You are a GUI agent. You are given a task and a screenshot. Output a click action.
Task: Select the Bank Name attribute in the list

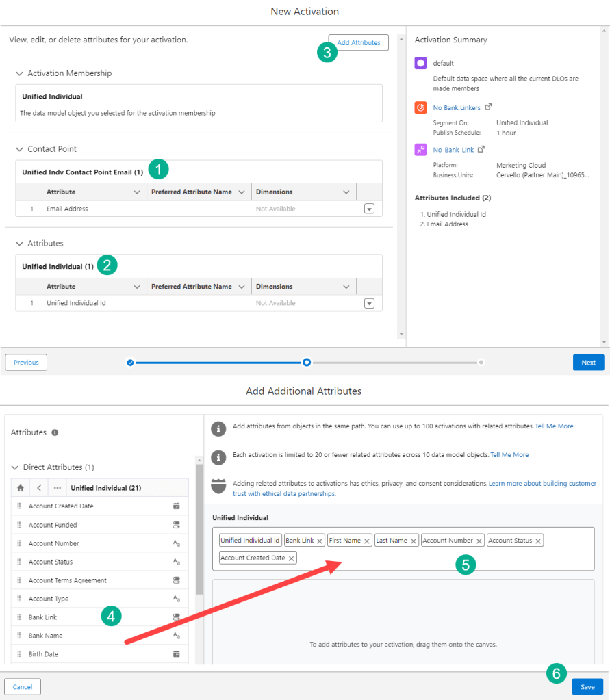tap(45, 636)
